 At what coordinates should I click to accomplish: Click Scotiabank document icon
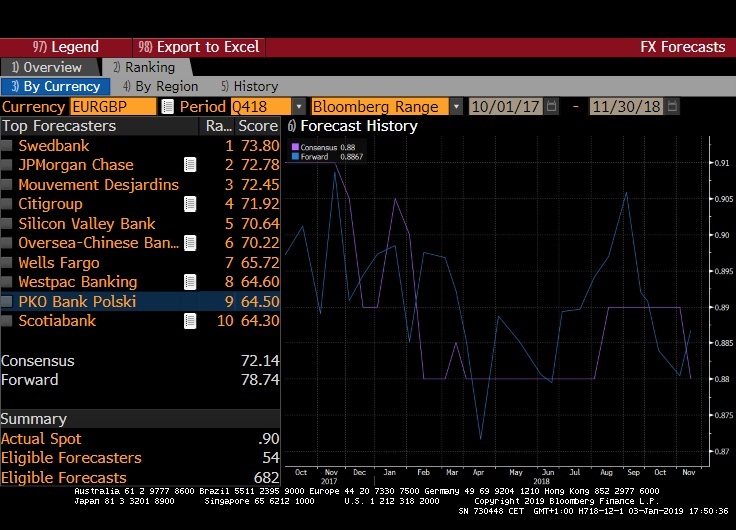190,321
